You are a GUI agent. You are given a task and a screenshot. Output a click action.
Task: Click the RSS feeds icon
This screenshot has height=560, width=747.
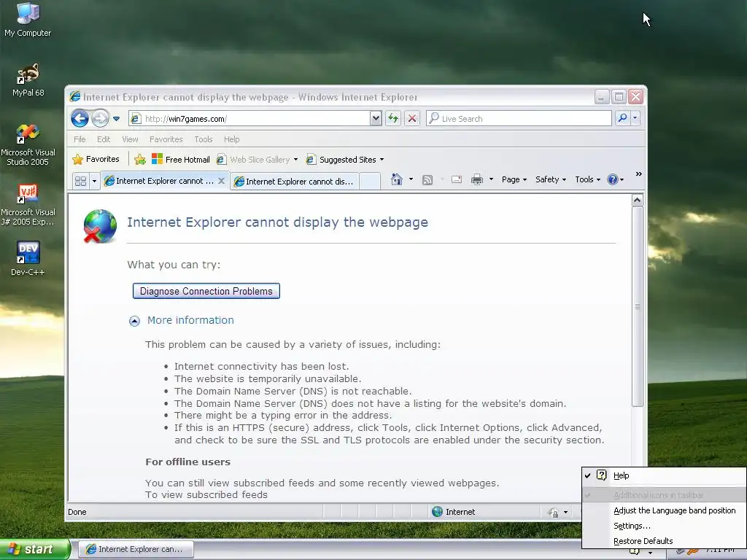[427, 179]
